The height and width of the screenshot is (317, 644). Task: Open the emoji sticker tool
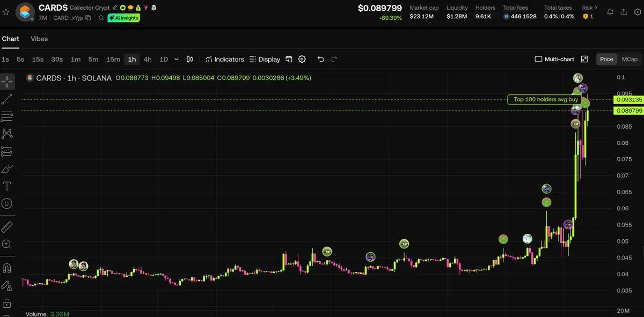(7, 203)
